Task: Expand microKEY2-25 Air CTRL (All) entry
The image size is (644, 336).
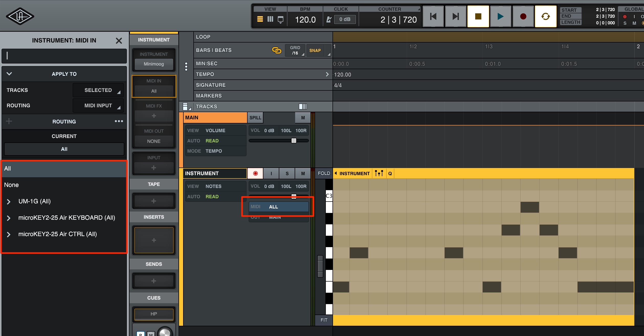Action: click(x=8, y=234)
